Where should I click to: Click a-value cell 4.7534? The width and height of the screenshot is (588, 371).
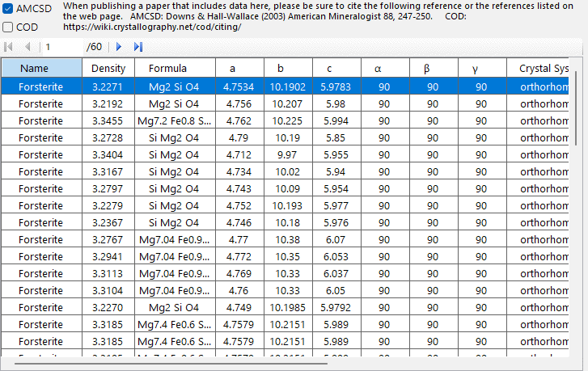[239, 87]
